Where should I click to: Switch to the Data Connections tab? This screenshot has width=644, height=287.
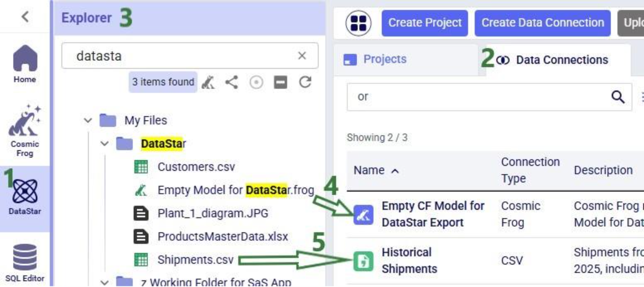tap(552, 60)
